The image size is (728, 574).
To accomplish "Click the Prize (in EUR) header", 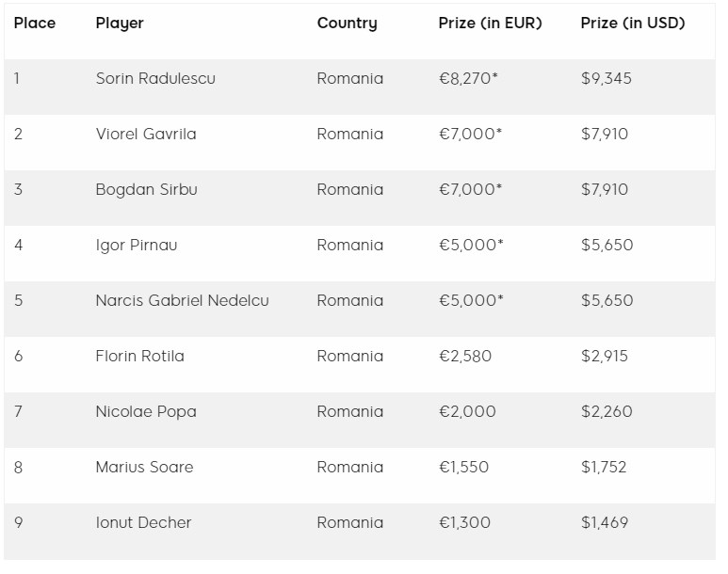I will (490, 24).
